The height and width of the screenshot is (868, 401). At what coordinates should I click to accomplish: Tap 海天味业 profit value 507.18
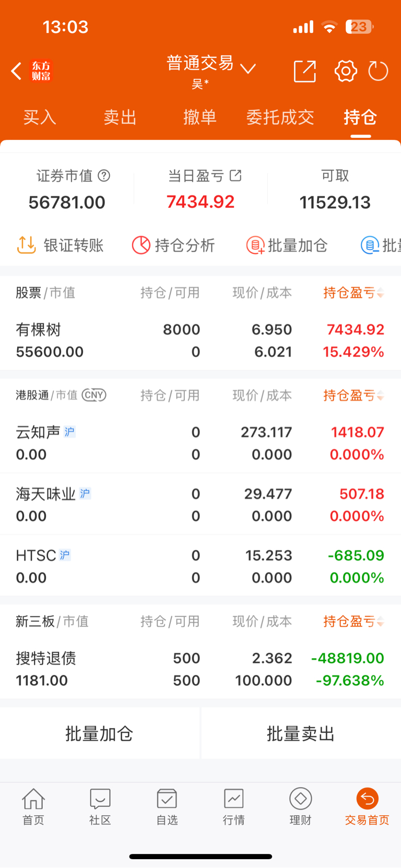point(362,494)
